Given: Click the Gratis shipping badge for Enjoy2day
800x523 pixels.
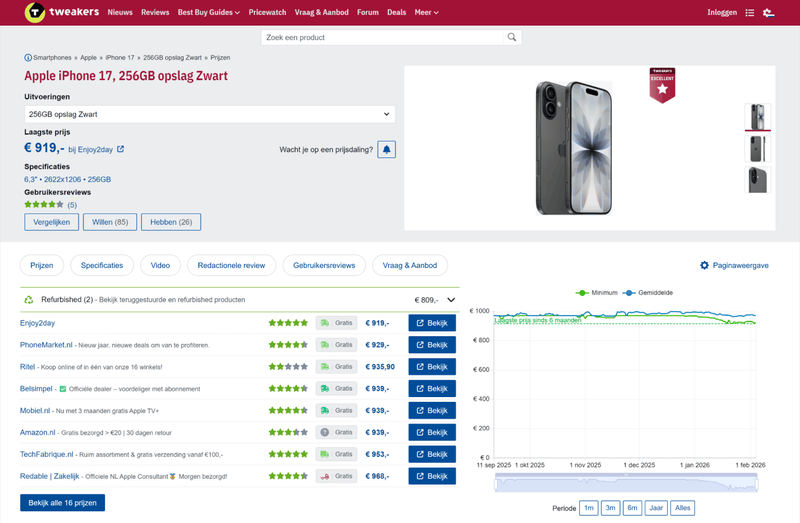Looking at the screenshot, I should coord(336,323).
